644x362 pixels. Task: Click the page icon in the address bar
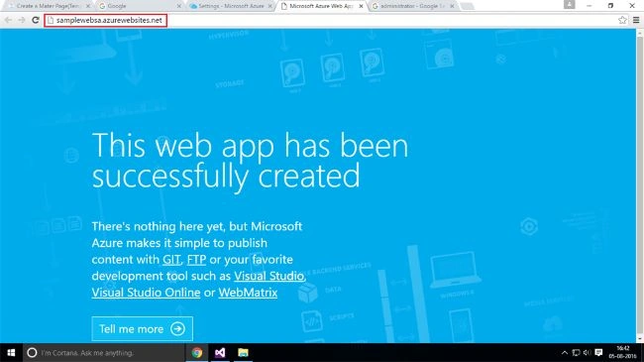coord(51,20)
